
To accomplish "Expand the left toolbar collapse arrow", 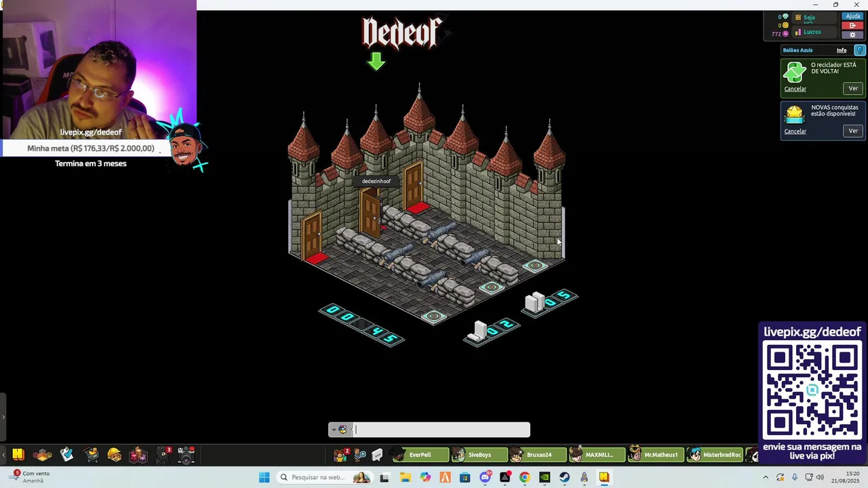I will pyautogui.click(x=3, y=417).
